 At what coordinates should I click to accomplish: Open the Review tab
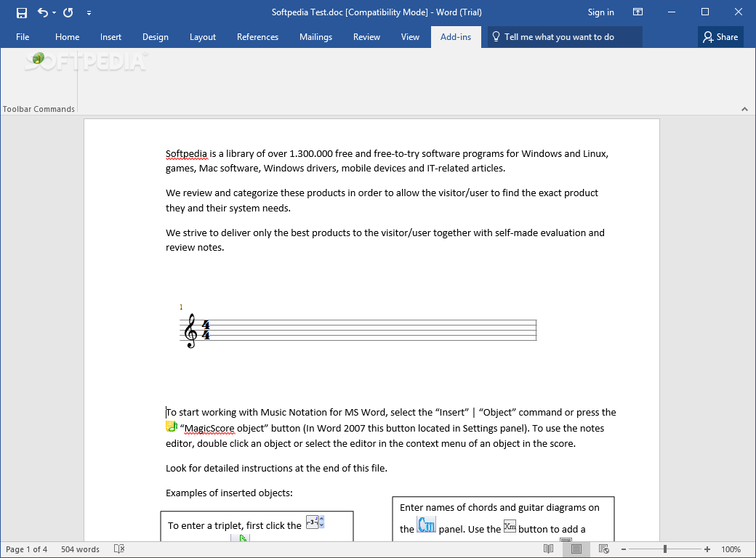pyautogui.click(x=366, y=37)
